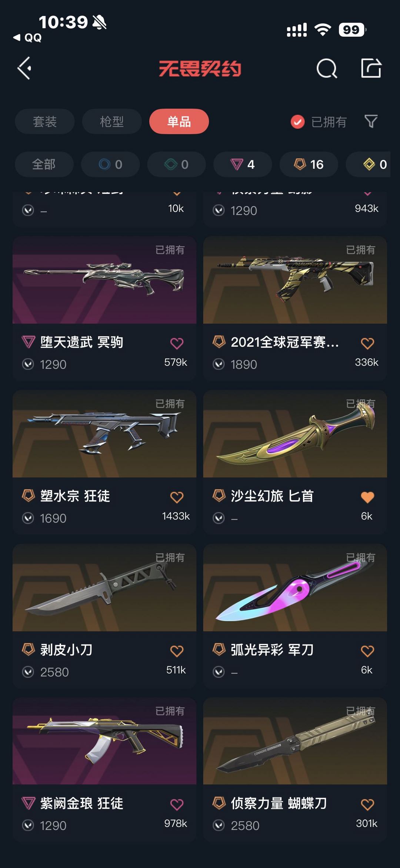Select the 全部 rarity filter chip
This screenshot has width=400, height=868.
tap(44, 164)
